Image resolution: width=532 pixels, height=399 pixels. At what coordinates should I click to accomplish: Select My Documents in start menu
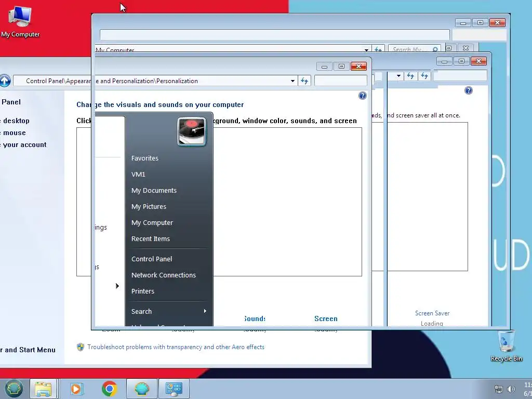154,190
